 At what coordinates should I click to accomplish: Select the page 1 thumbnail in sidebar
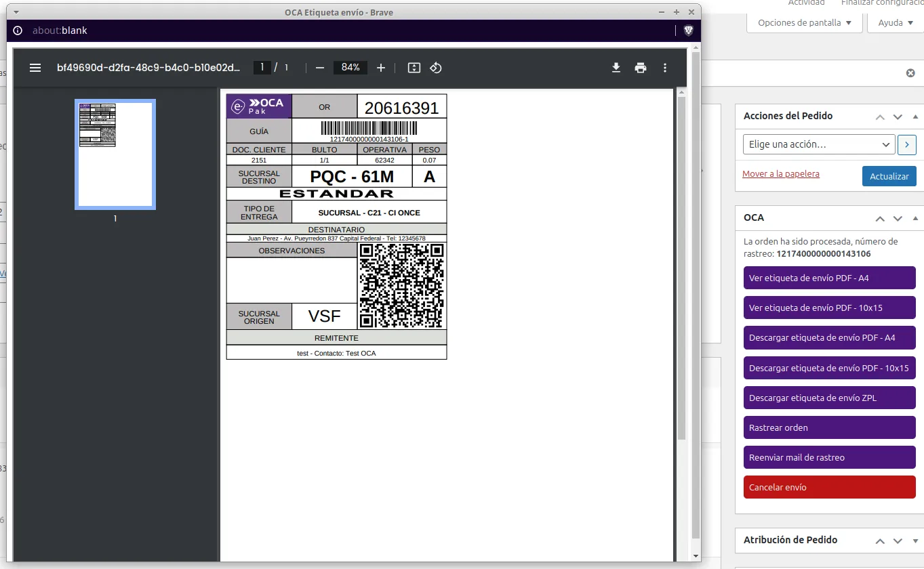pyautogui.click(x=115, y=154)
